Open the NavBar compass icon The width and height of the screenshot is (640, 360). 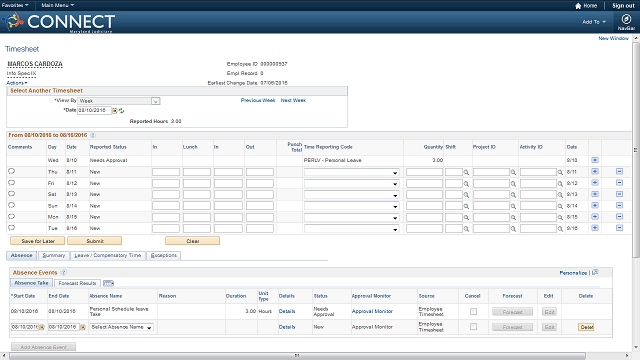point(626,19)
